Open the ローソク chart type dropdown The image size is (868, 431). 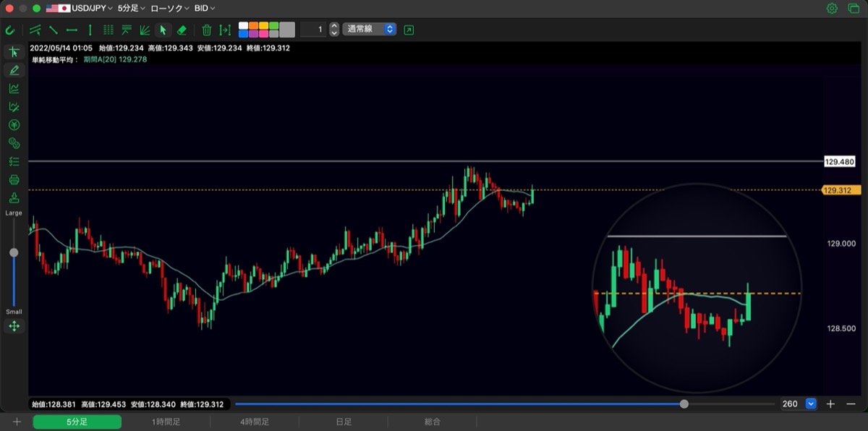click(170, 9)
